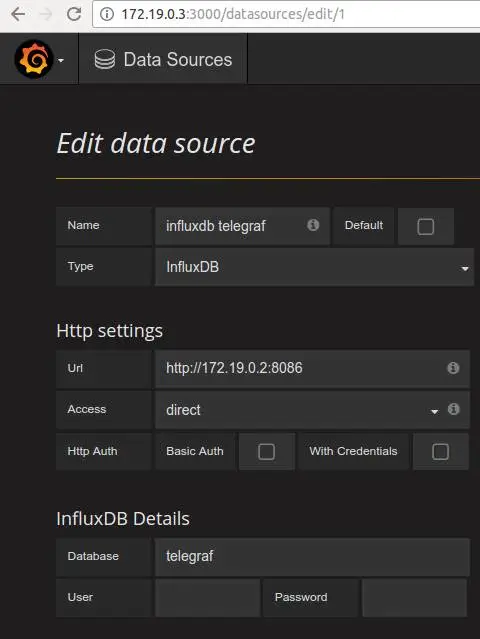This screenshot has width=480, height=639.
Task: Click the Data Sources database icon
Action: point(105,59)
